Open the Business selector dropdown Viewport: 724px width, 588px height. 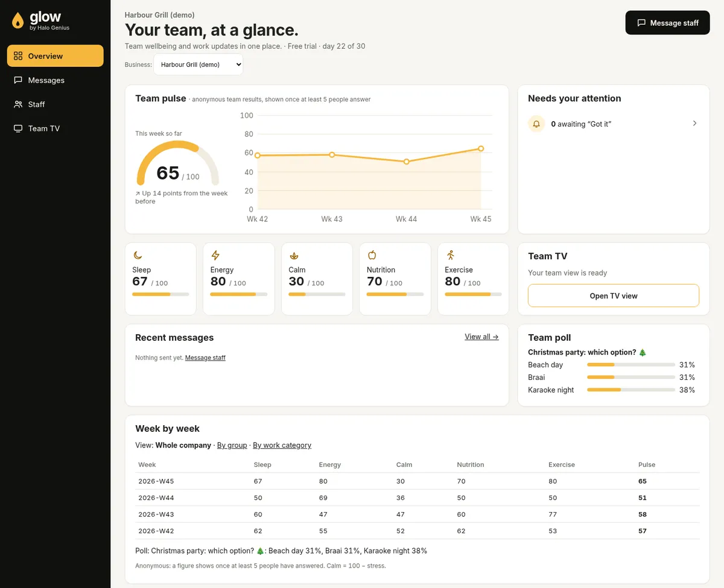click(x=198, y=65)
